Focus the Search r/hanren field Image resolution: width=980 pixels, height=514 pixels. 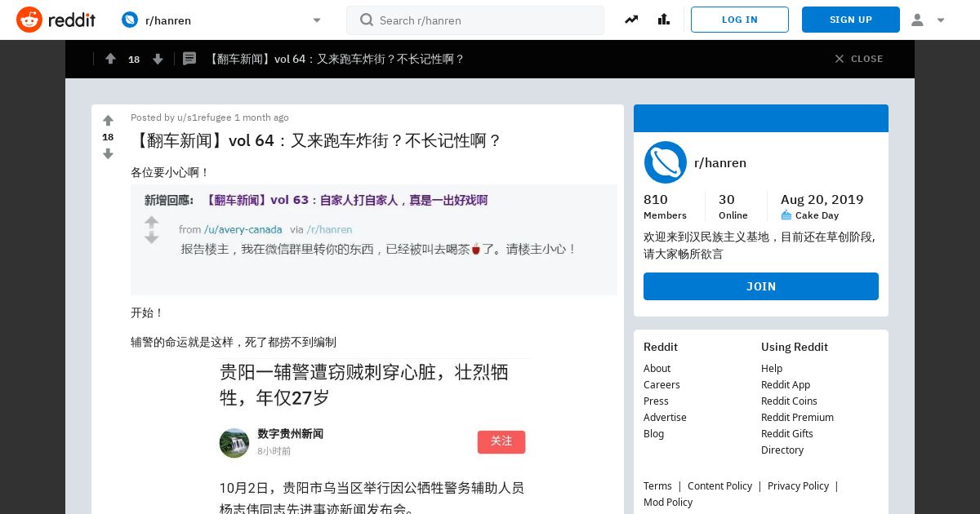coord(475,20)
